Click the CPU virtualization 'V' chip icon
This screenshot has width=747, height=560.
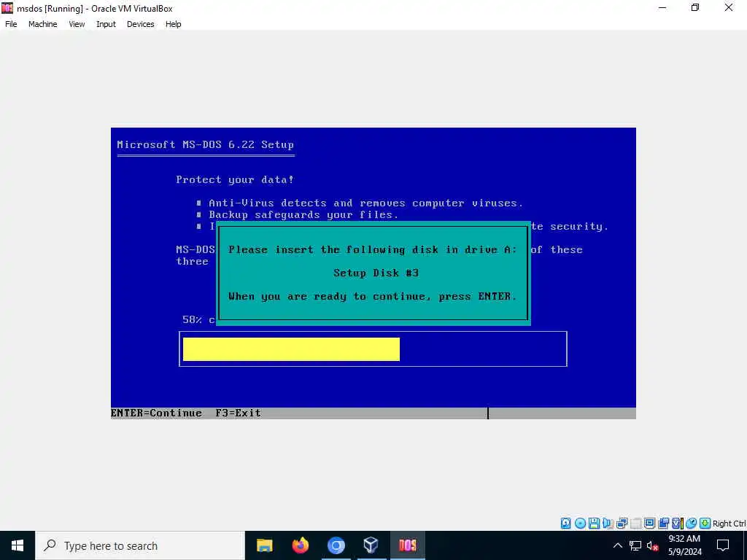678,524
